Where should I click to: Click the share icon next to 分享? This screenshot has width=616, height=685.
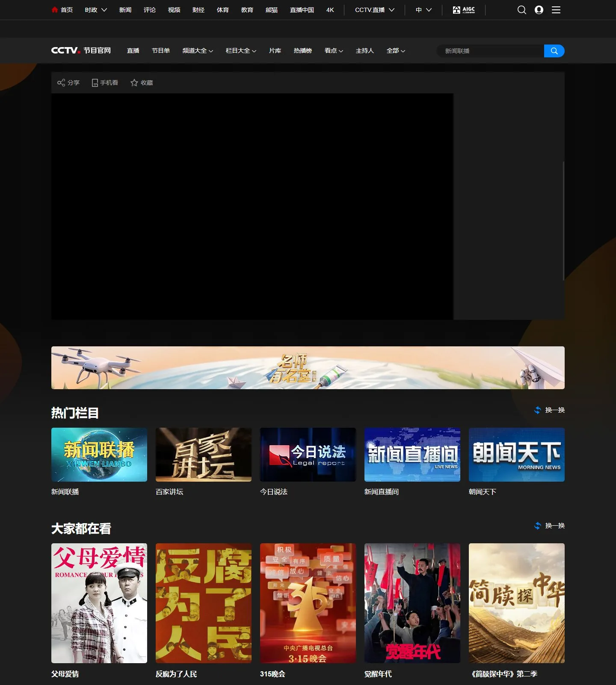(x=61, y=83)
